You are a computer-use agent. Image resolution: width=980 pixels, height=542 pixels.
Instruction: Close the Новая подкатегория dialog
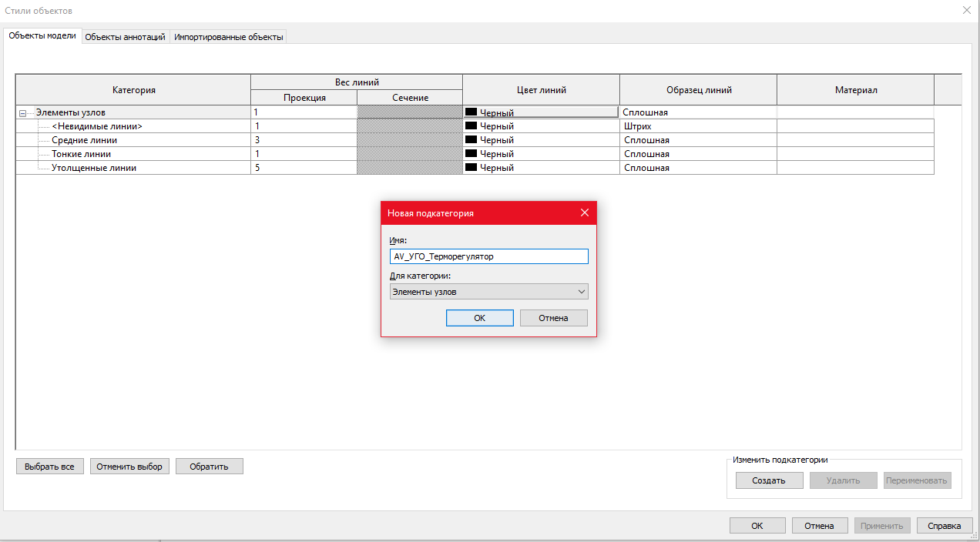585,213
